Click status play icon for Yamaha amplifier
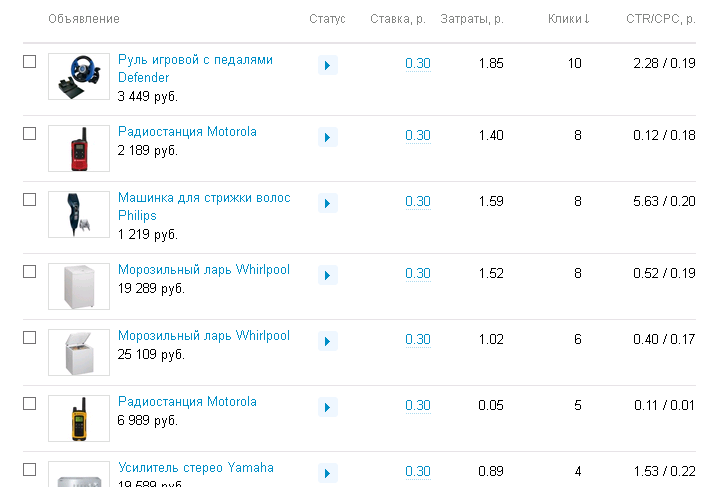This screenshot has width=711, height=487. coord(327,473)
